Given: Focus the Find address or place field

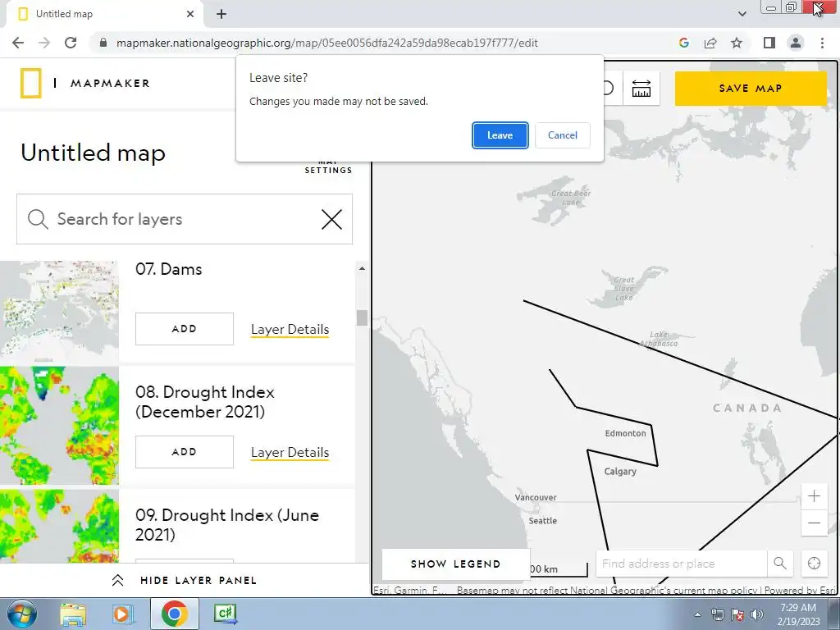Looking at the screenshot, I should (682, 564).
